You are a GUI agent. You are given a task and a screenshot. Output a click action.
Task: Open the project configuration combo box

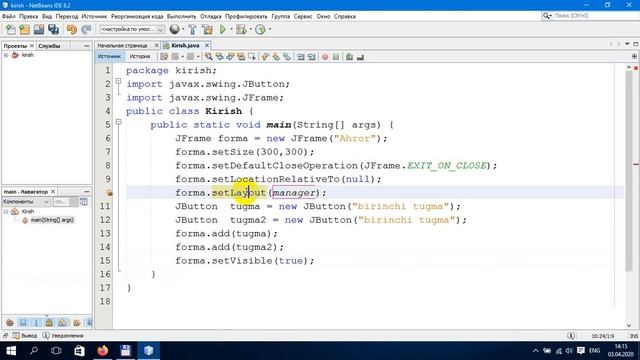(x=132, y=29)
